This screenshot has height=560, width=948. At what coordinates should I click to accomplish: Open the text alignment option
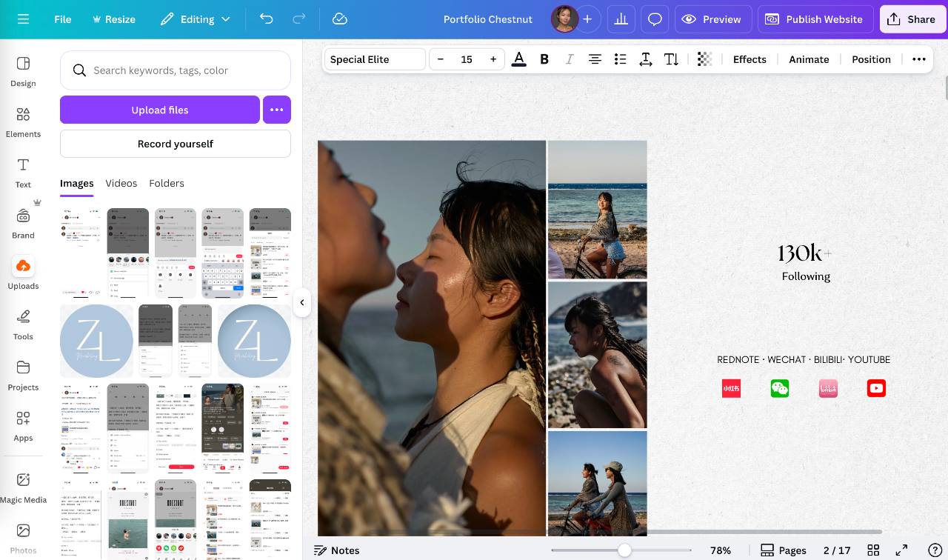(x=595, y=59)
